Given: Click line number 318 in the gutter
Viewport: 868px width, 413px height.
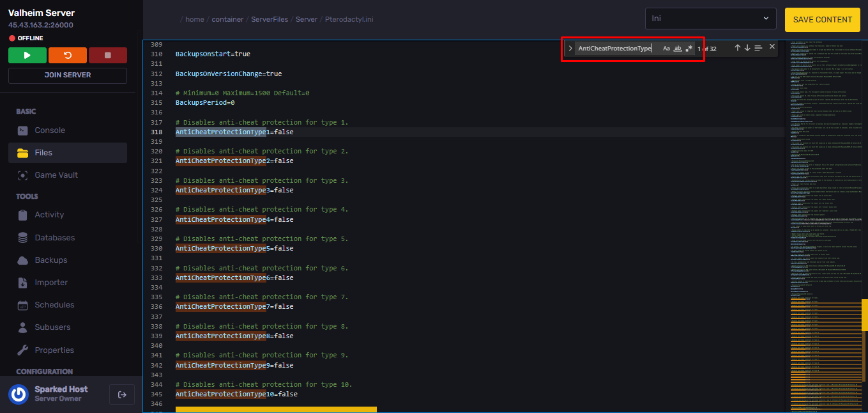Looking at the screenshot, I should [156, 132].
